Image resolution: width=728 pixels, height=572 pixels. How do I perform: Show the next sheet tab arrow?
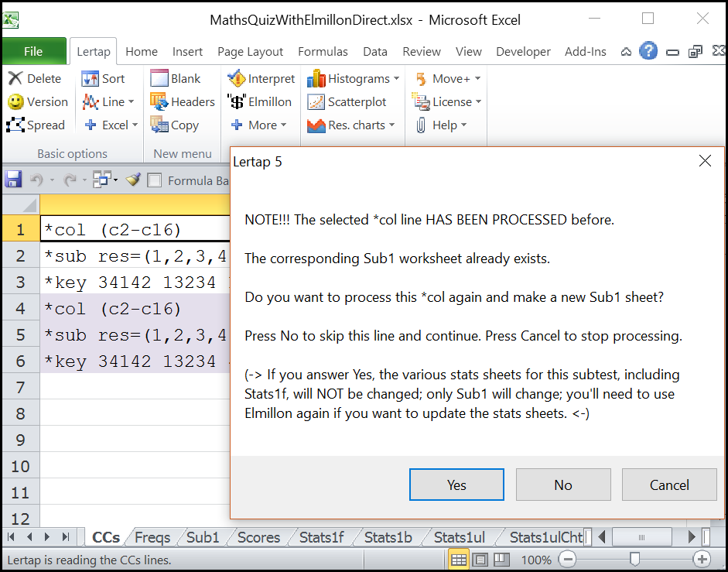(x=47, y=537)
